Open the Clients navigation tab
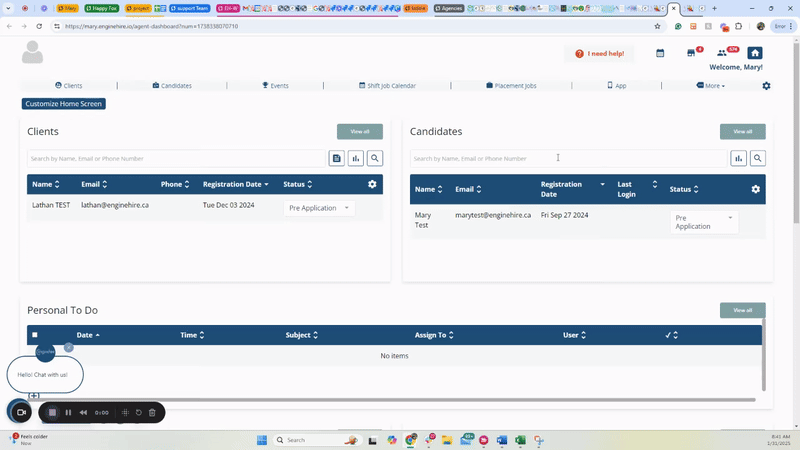 click(x=69, y=86)
